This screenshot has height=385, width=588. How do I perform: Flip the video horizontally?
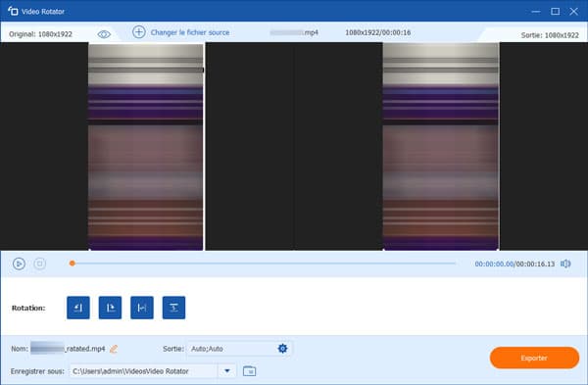tap(142, 308)
